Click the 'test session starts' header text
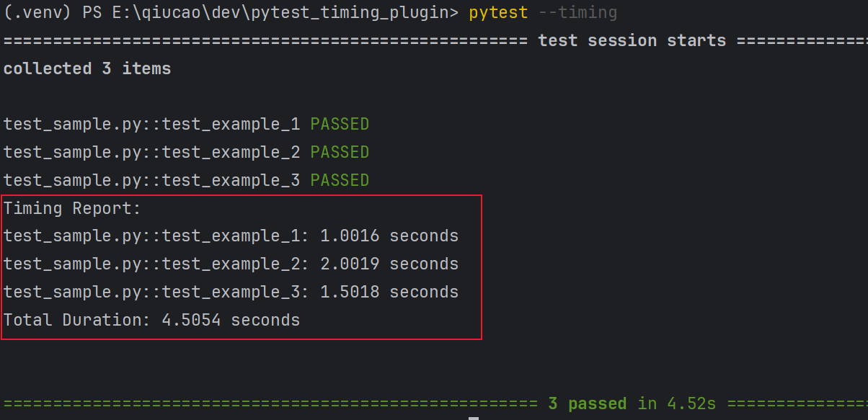868x420 pixels. pos(632,40)
